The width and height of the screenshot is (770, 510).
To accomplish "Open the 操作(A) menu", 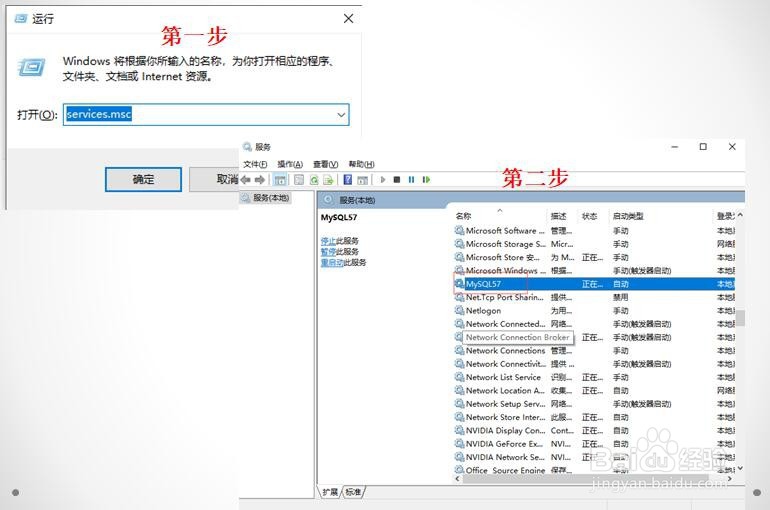I will (290, 164).
